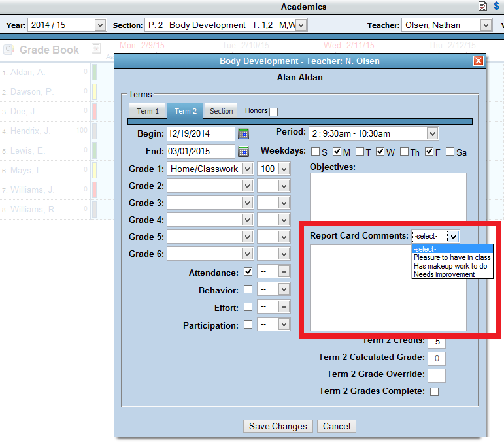Screen dimensions: 504x447
Task: Click the blue dollar sign icon
Action: pyautogui.click(x=497, y=6)
